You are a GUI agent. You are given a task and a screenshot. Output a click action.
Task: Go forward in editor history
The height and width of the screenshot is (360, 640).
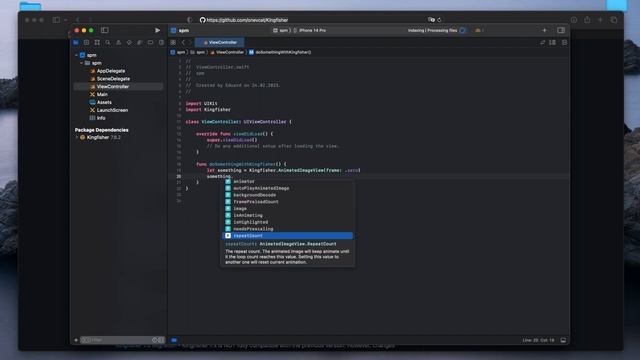click(190, 42)
